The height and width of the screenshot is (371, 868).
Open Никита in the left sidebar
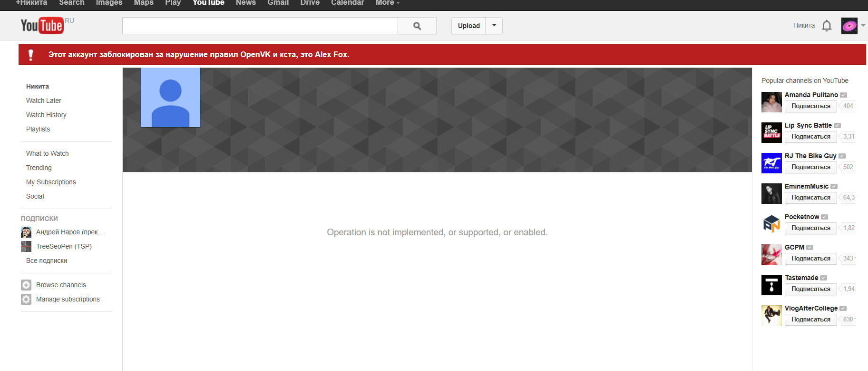click(38, 86)
